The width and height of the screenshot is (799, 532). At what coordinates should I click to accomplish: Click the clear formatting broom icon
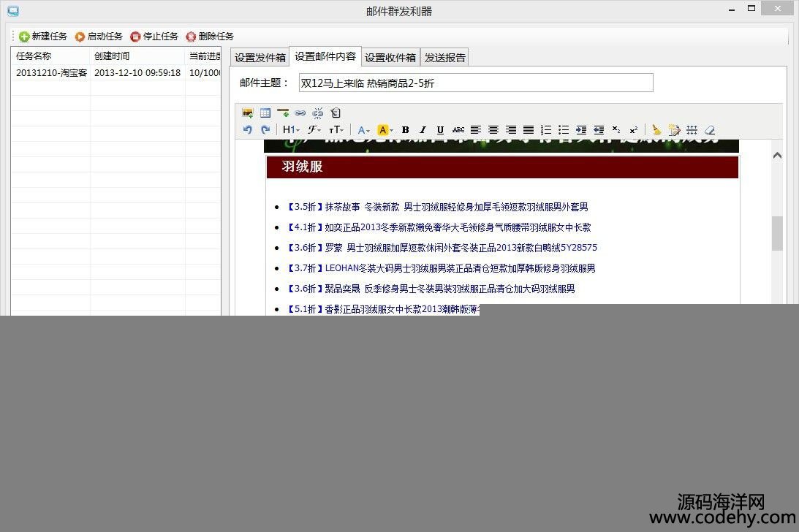pyautogui.click(x=656, y=130)
